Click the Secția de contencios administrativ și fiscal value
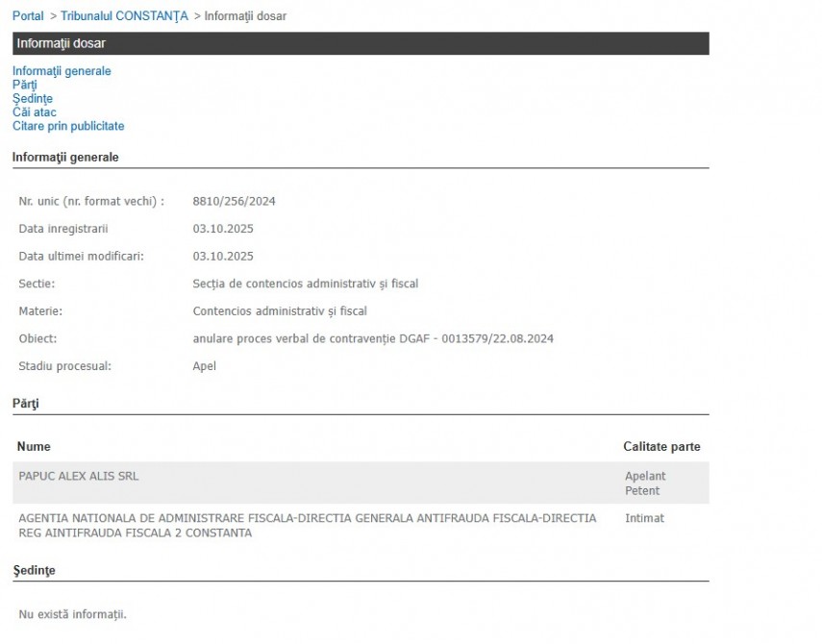The image size is (822, 644). (305, 284)
